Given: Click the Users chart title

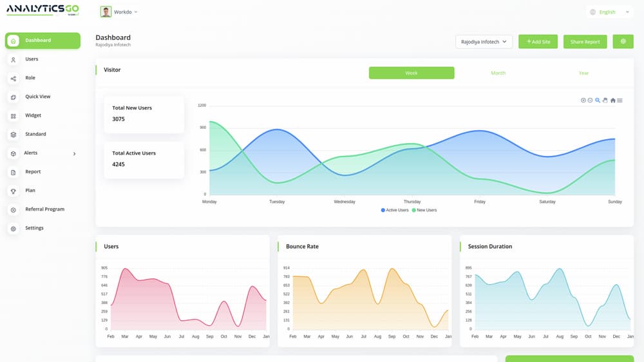Looking at the screenshot, I should point(111,247).
